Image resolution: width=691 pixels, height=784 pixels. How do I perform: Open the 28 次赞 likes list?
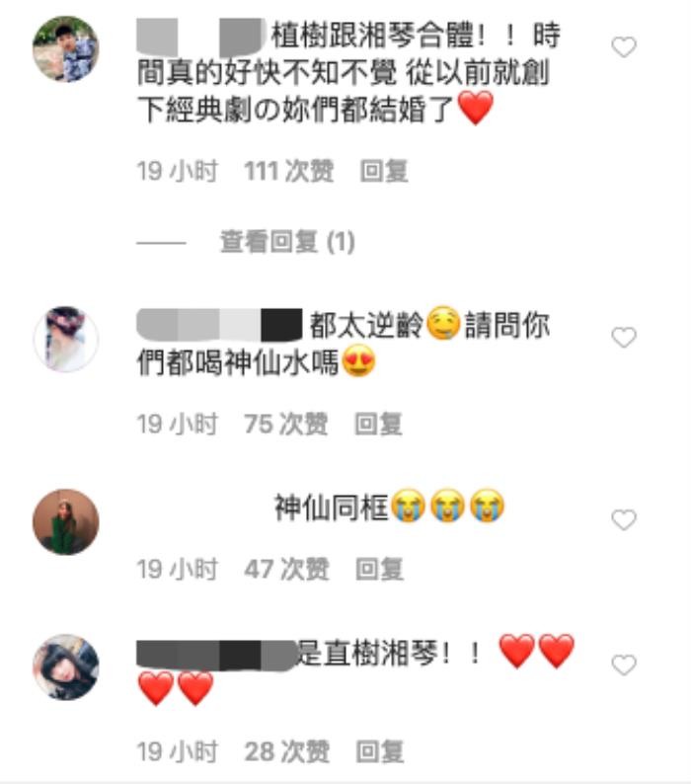(x=286, y=751)
